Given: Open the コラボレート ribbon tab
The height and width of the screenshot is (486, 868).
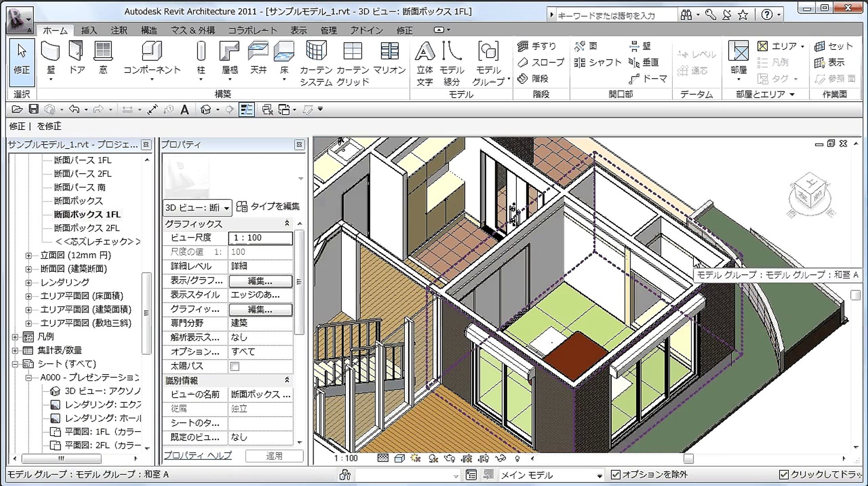Looking at the screenshot, I should click(x=252, y=30).
